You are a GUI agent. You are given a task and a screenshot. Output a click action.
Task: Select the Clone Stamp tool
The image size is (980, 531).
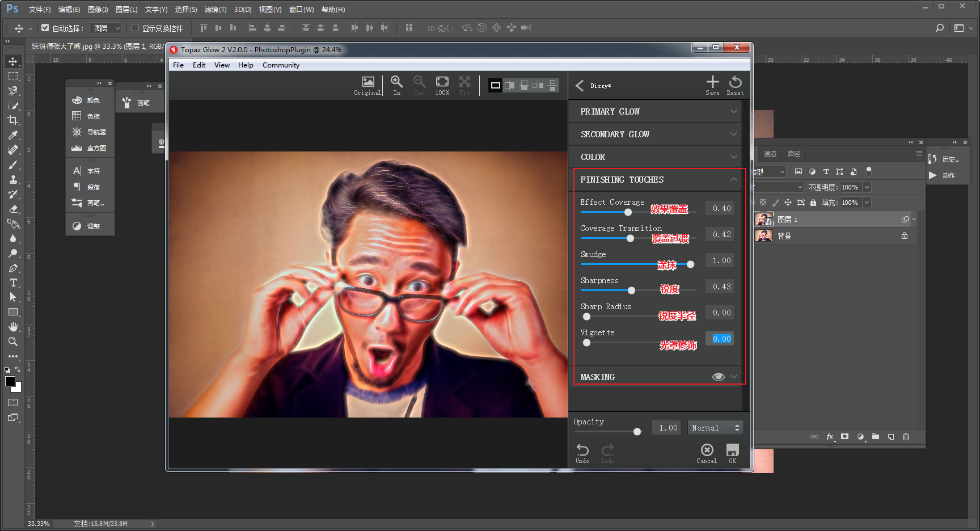click(12, 179)
